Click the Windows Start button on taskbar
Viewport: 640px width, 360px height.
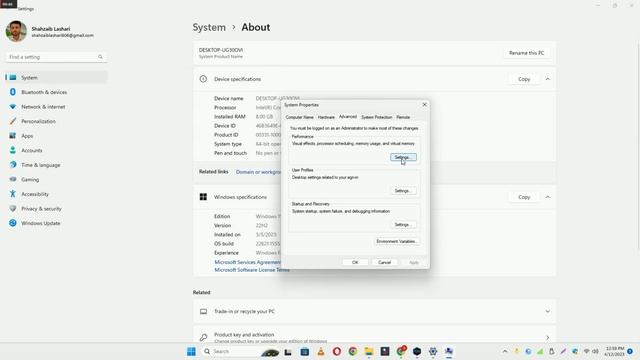click(191, 351)
